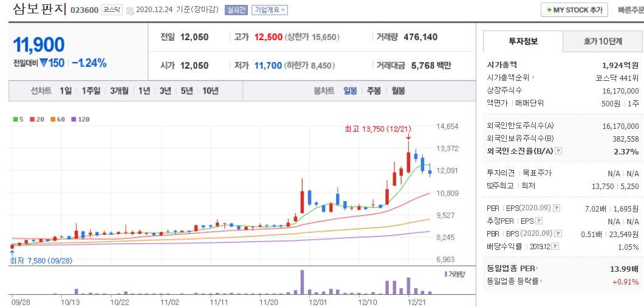Click the purple 120-day moving average legend

80,119
